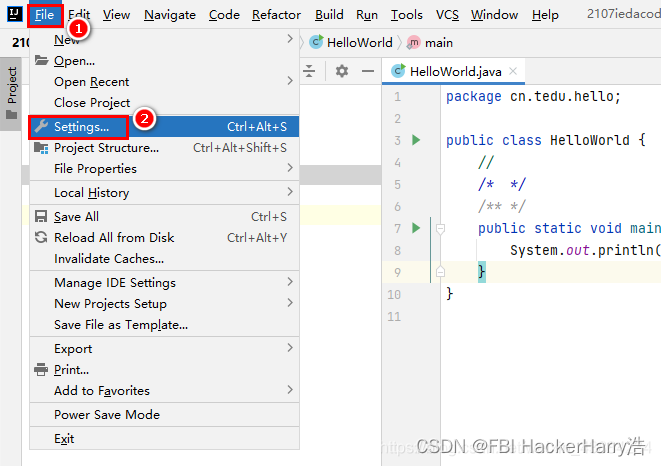The height and width of the screenshot is (466, 661).
Task: Expand the Export submenu
Action: [290, 347]
